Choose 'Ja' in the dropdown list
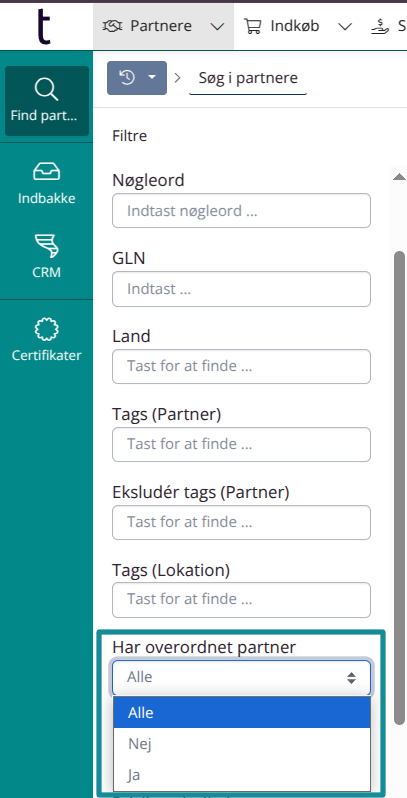The image size is (407, 798). [242, 775]
